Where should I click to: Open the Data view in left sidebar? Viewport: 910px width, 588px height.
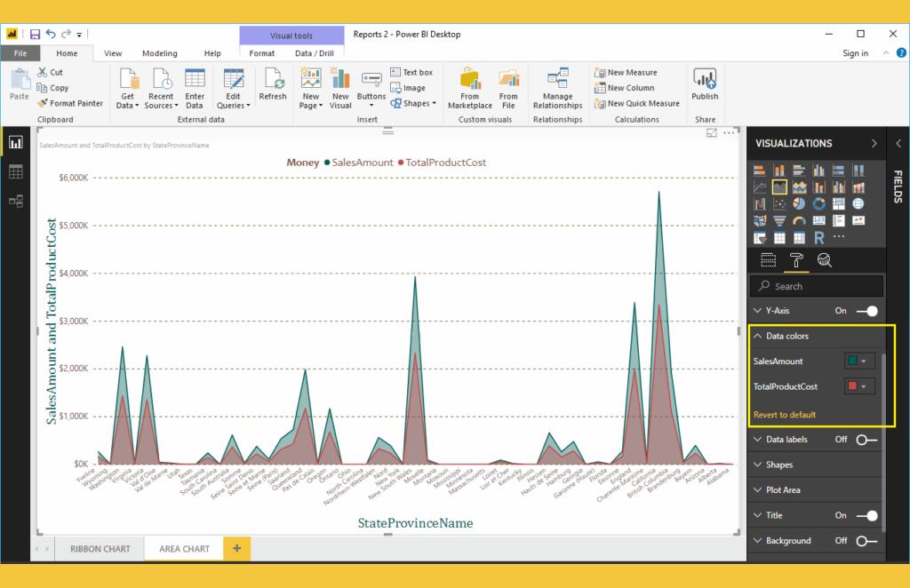[x=15, y=171]
